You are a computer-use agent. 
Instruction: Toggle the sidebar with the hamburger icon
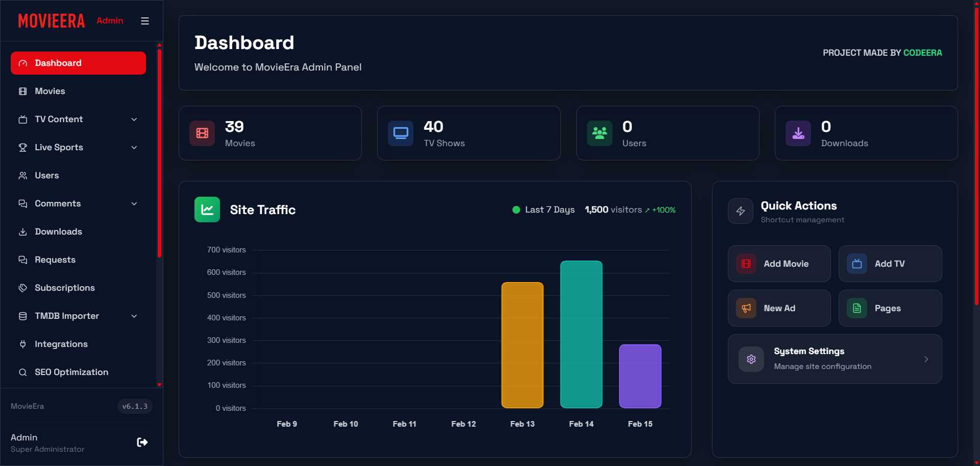[145, 21]
